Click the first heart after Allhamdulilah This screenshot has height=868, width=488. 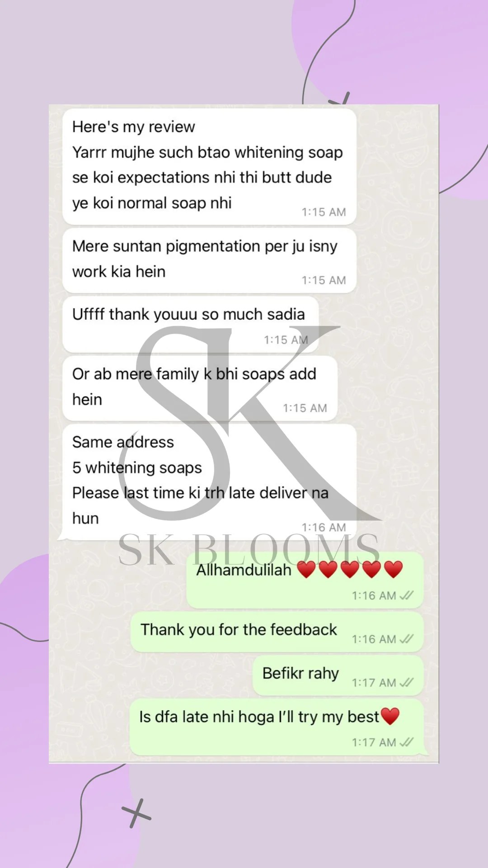306,569
